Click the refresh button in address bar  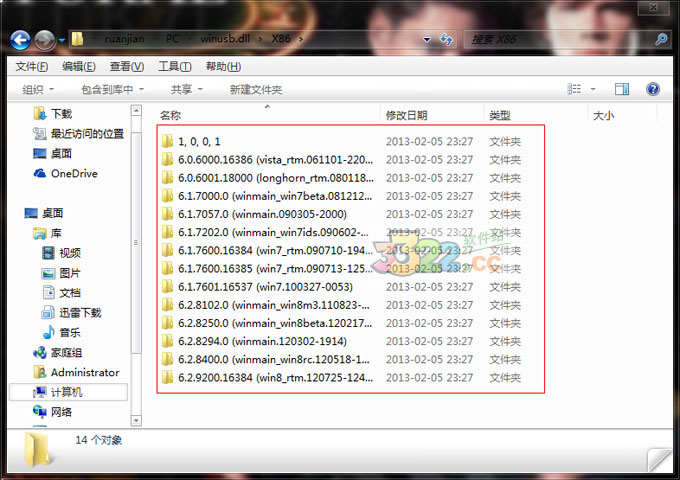446,39
